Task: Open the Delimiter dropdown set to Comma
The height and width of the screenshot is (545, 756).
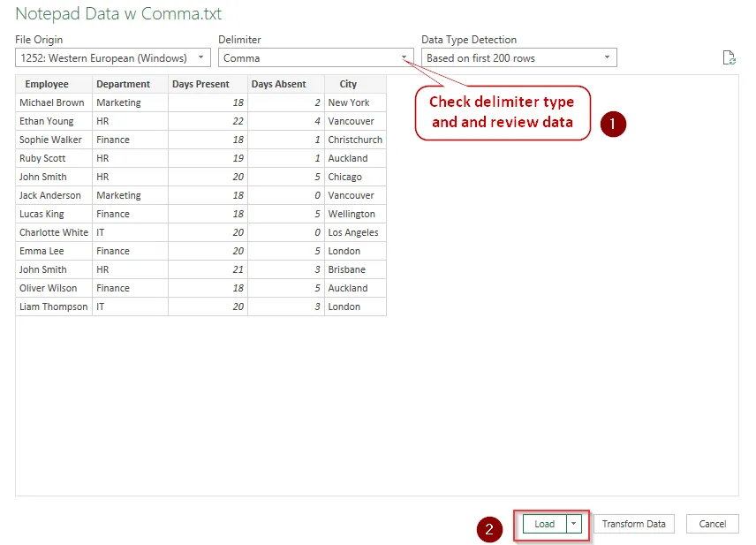Action: coord(316,58)
